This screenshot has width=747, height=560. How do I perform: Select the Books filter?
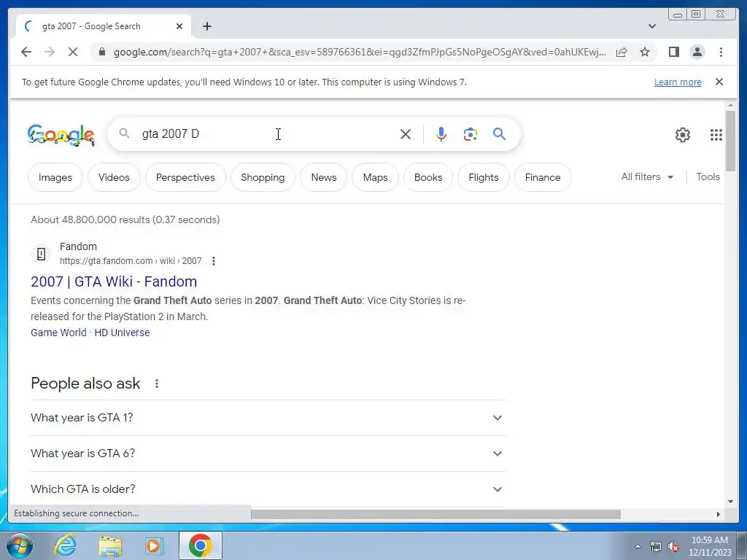pos(428,177)
